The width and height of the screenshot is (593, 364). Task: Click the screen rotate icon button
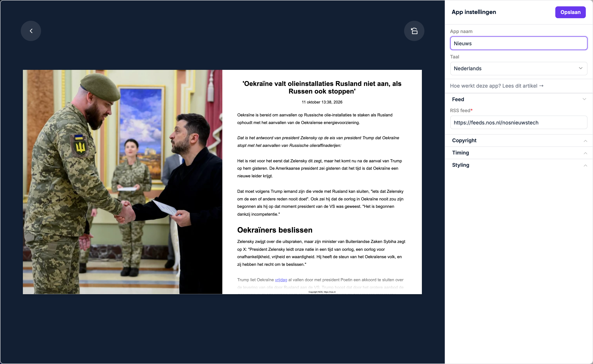pos(414,31)
